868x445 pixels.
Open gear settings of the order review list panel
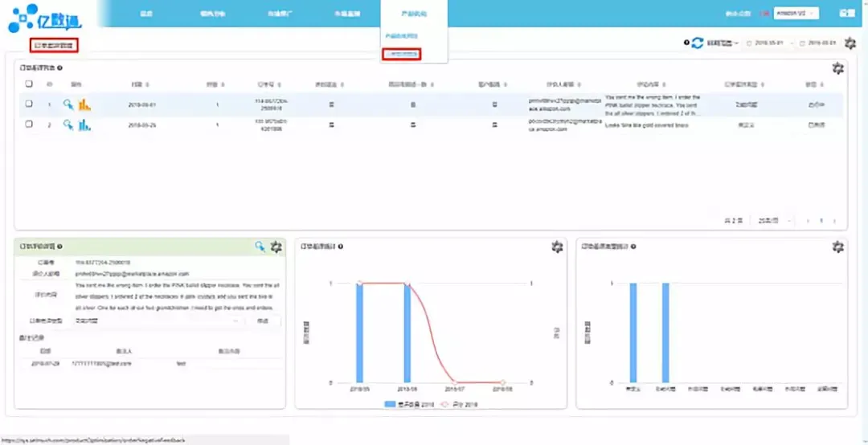(837, 69)
